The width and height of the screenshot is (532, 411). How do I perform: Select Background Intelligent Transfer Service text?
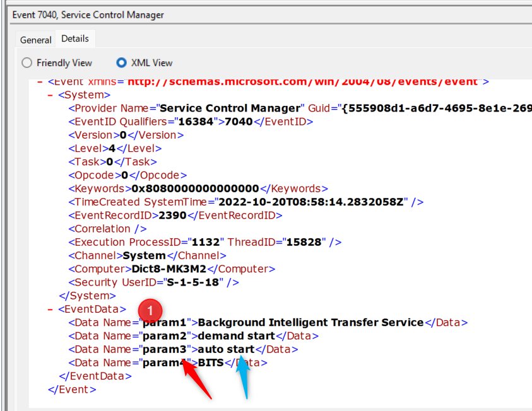(x=310, y=322)
